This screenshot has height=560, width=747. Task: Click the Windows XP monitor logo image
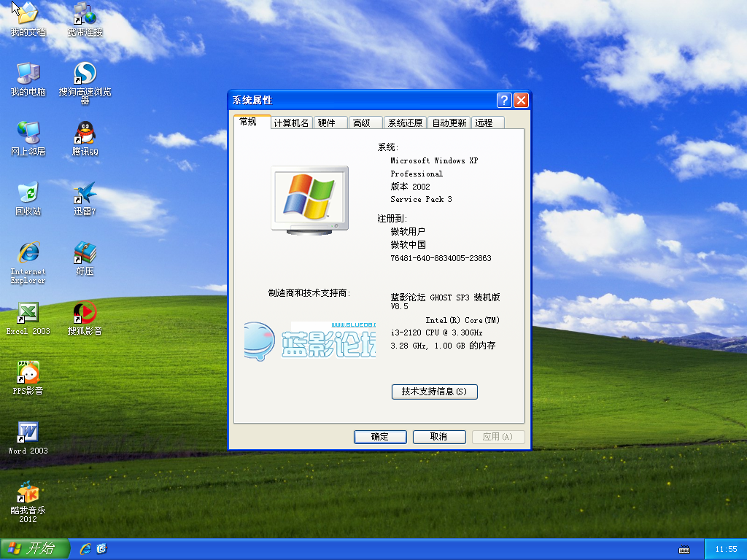[x=309, y=200]
